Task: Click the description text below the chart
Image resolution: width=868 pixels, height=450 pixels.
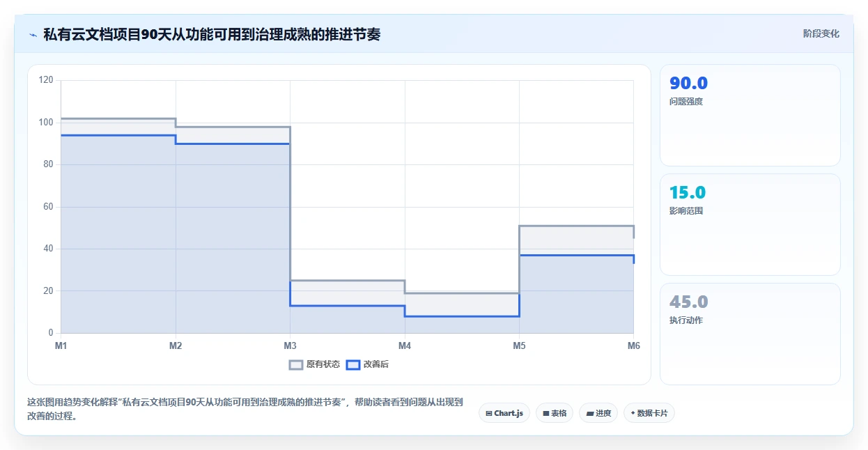Action: pyautogui.click(x=245, y=409)
